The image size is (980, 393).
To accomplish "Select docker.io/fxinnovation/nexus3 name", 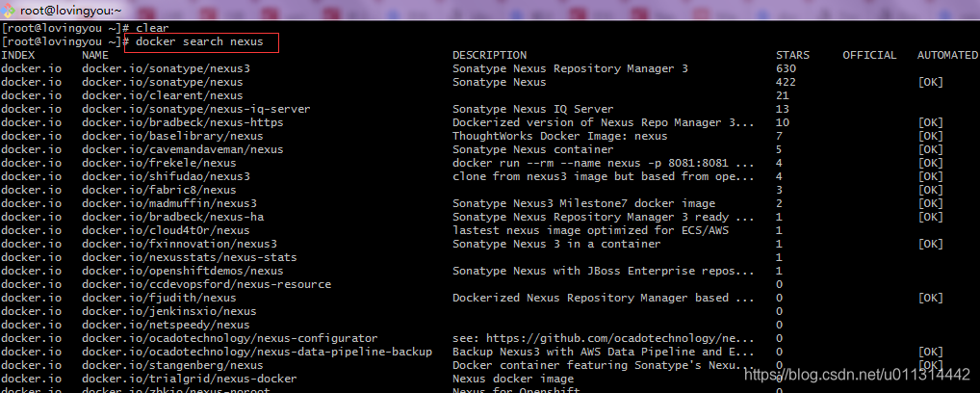I will coord(179,244).
